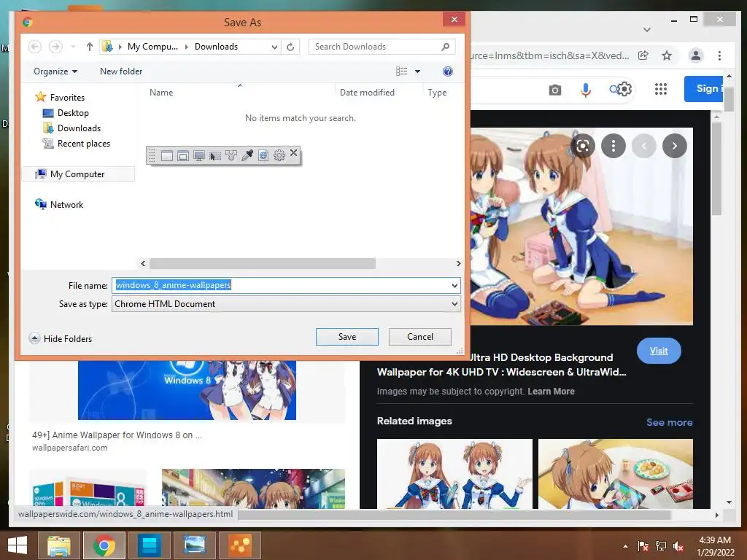The width and height of the screenshot is (747, 560).
Task: Sort by Date modified column
Action: [367, 93]
